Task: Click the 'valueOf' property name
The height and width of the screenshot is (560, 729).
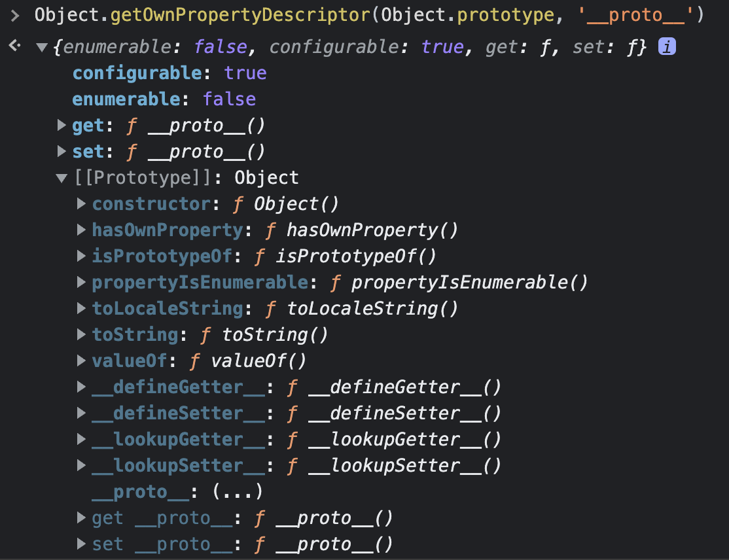Action: point(130,360)
